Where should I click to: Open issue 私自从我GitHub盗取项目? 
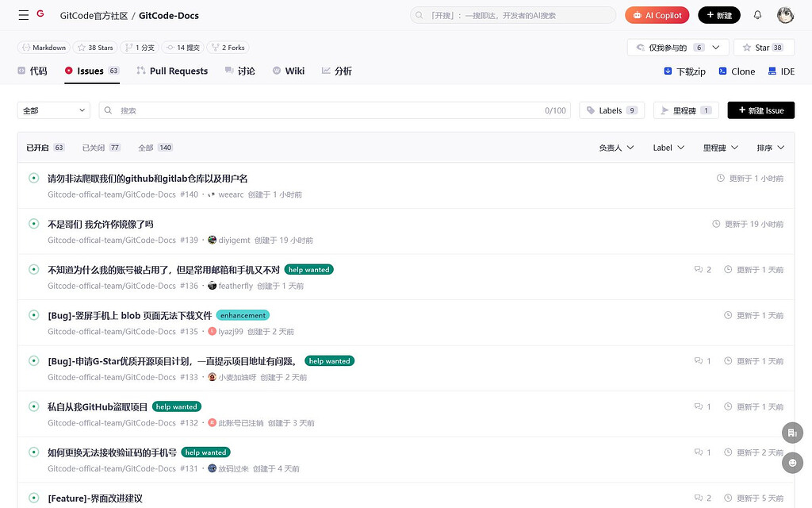click(98, 407)
